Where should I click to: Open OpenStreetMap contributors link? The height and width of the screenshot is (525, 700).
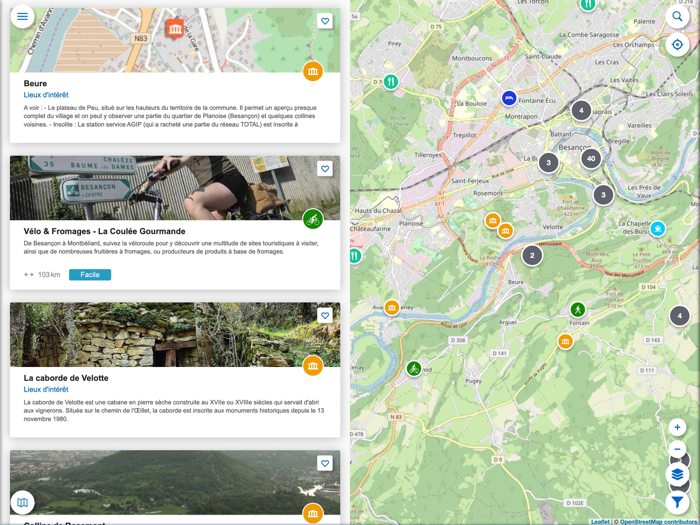coord(659,521)
